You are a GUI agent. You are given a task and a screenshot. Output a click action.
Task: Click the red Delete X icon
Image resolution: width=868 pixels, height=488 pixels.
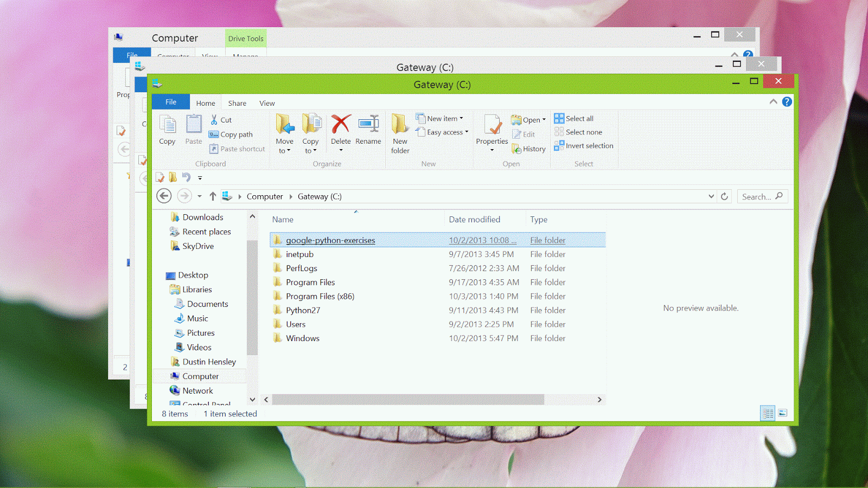point(341,124)
